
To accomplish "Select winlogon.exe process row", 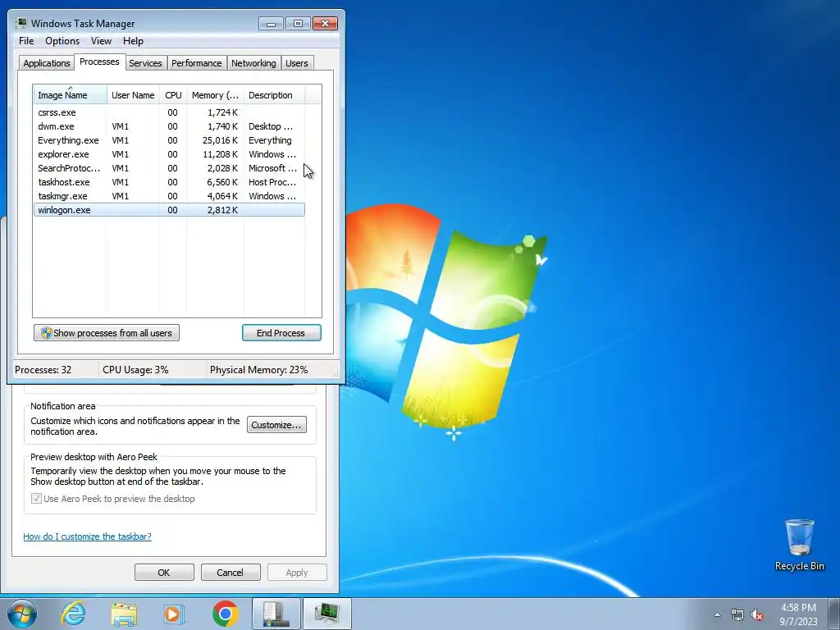I will (169, 210).
